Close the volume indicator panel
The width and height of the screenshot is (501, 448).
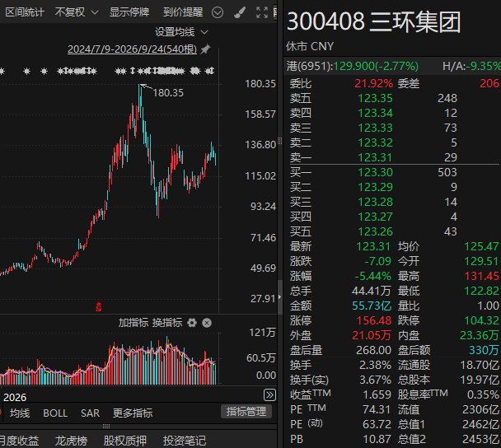[x=207, y=323]
